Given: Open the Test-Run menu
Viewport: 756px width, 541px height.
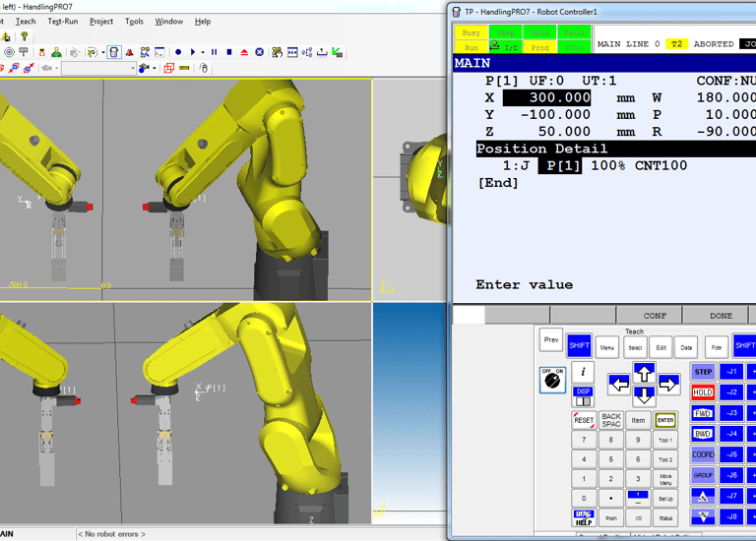Looking at the screenshot, I should tap(63, 22).
